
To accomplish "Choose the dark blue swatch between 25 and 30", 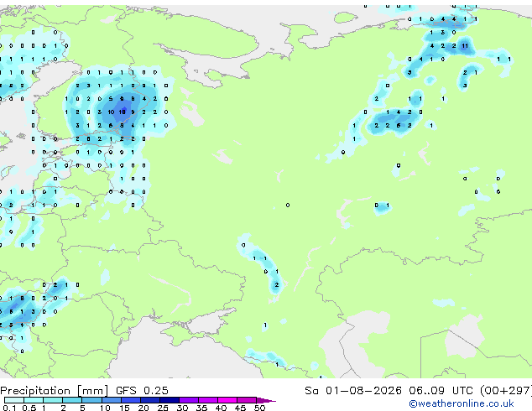I will pyautogui.click(x=170, y=400).
